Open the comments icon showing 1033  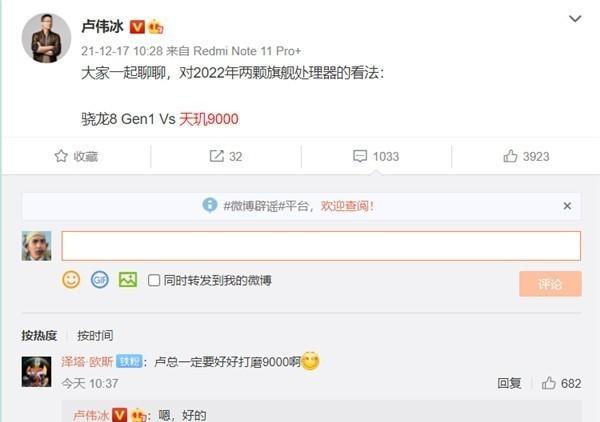(360, 156)
